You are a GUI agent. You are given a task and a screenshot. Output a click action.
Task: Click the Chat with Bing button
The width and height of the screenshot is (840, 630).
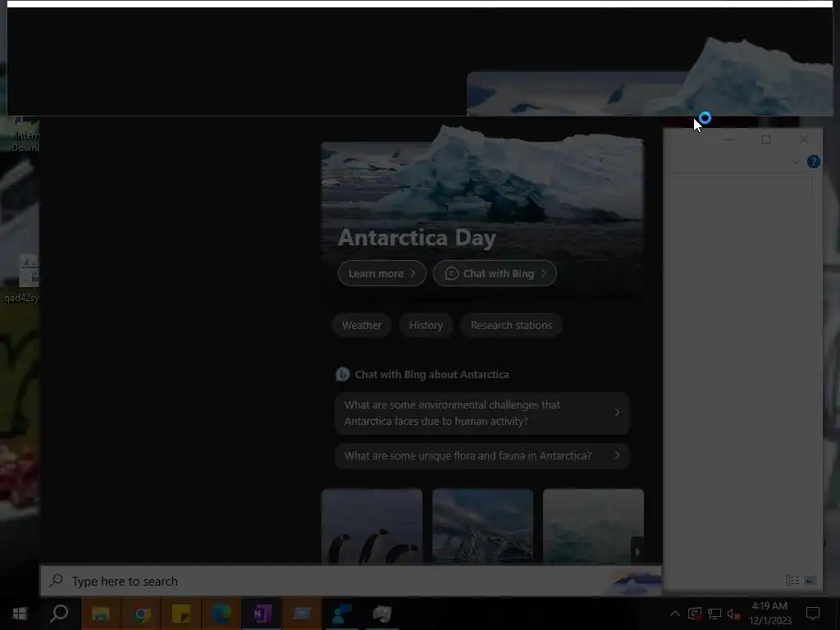[x=495, y=273]
